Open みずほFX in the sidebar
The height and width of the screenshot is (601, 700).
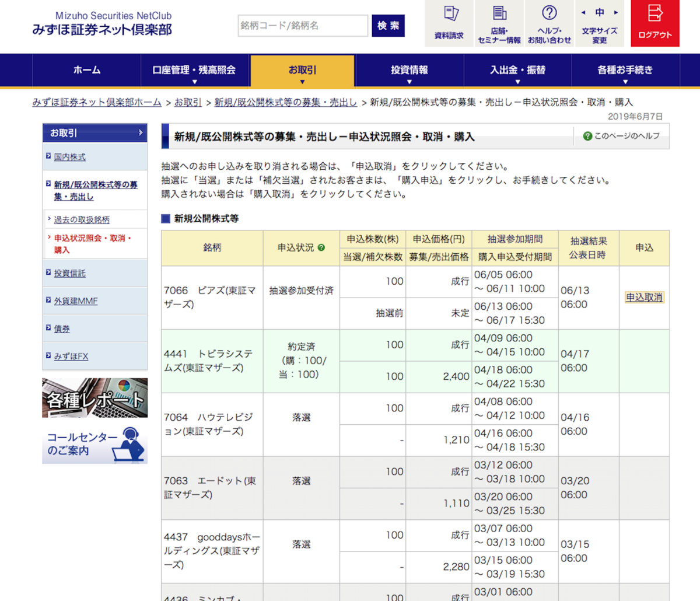(x=71, y=357)
